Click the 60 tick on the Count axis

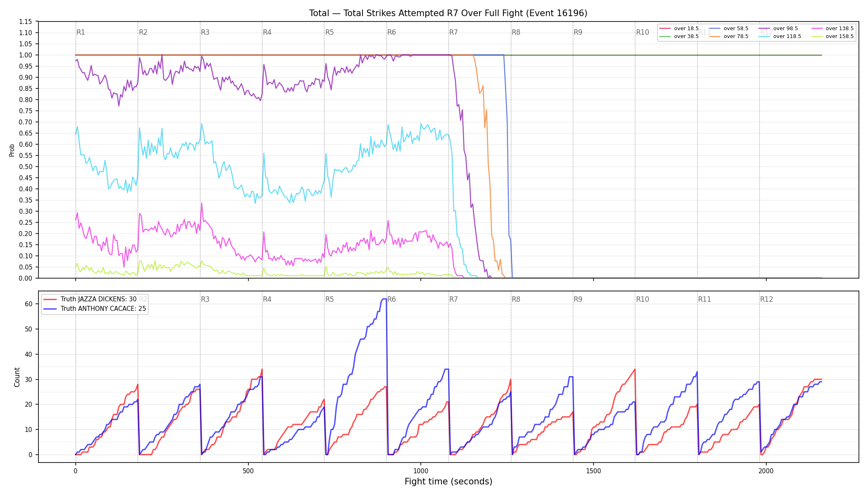[x=29, y=304]
